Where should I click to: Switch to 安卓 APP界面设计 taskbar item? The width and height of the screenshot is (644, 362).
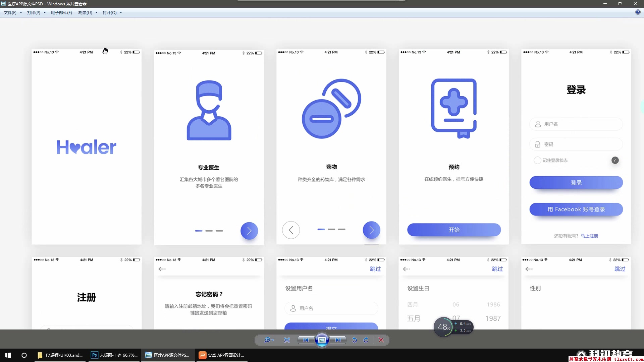[x=222, y=355]
